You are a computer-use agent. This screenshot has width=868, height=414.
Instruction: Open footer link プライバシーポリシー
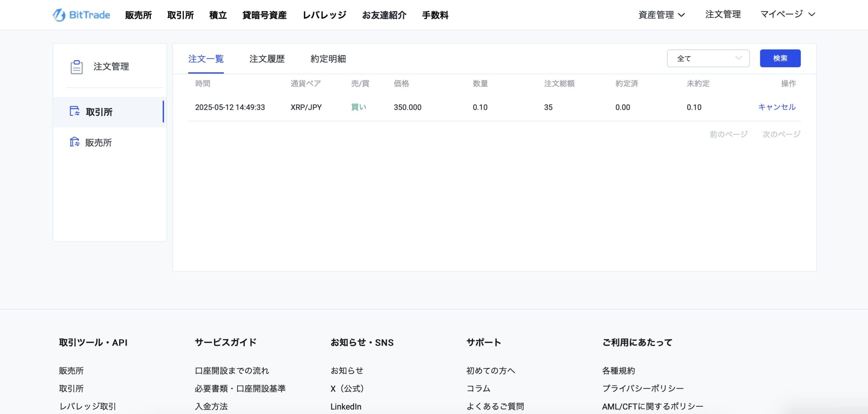(x=643, y=388)
